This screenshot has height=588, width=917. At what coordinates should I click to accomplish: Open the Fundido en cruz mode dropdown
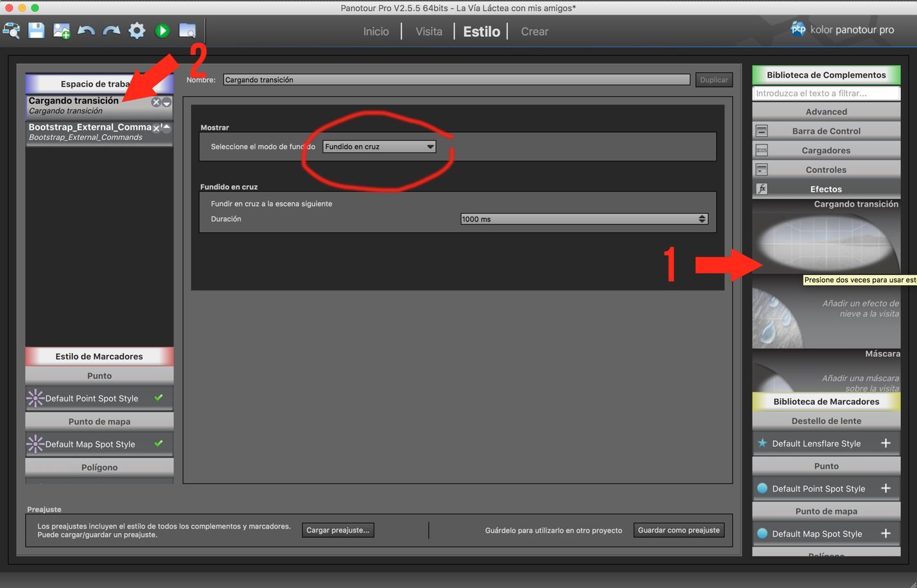(379, 147)
